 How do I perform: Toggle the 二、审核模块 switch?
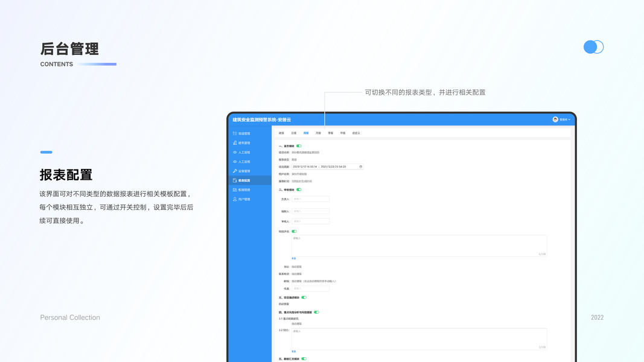pyautogui.click(x=299, y=189)
